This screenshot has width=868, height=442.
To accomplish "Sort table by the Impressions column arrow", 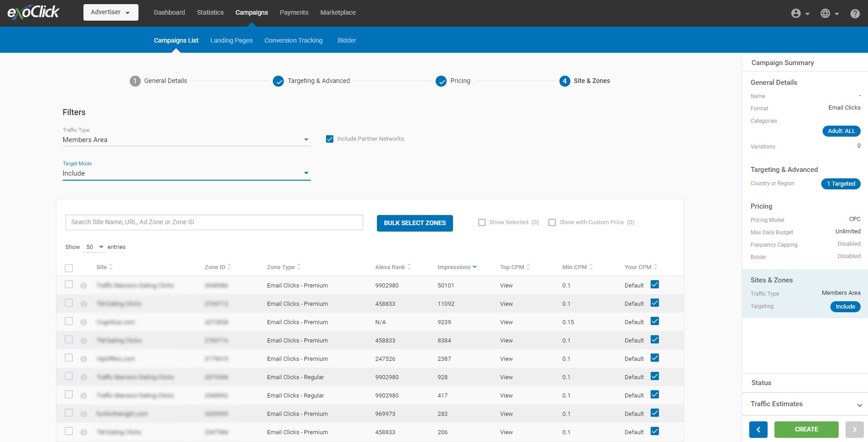I will 475,267.
